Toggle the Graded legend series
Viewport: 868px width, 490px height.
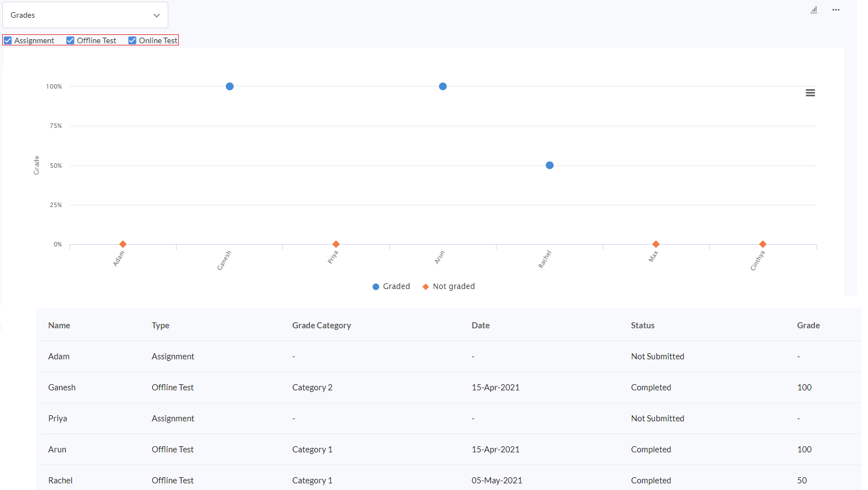pos(391,286)
